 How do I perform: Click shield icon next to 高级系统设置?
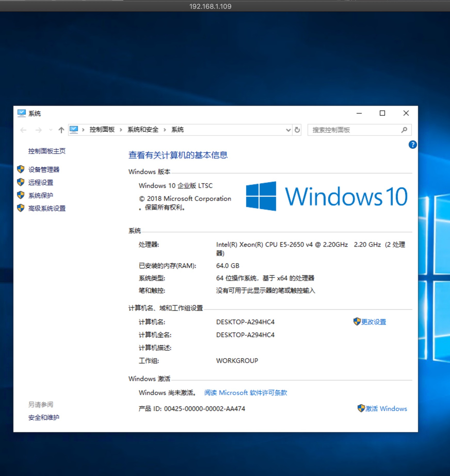pos(21,208)
